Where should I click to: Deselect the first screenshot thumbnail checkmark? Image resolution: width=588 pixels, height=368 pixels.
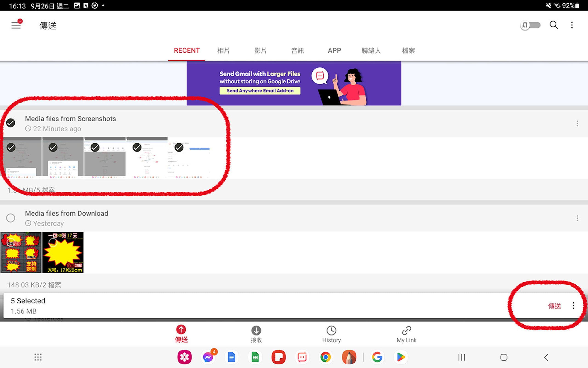pyautogui.click(x=11, y=147)
